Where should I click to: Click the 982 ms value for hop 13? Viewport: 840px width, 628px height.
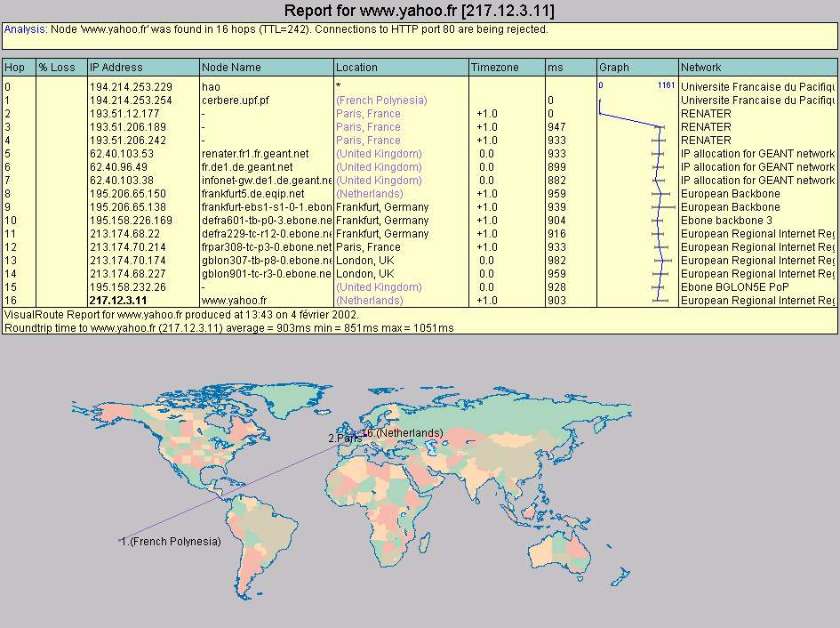556,261
